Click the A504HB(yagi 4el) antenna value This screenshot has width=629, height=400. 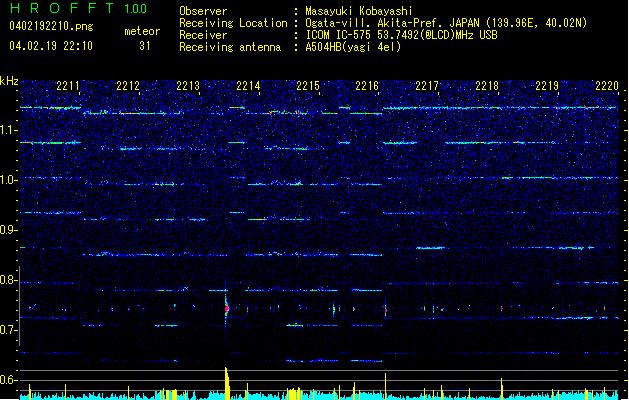pyautogui.click(x=353, y=47)
